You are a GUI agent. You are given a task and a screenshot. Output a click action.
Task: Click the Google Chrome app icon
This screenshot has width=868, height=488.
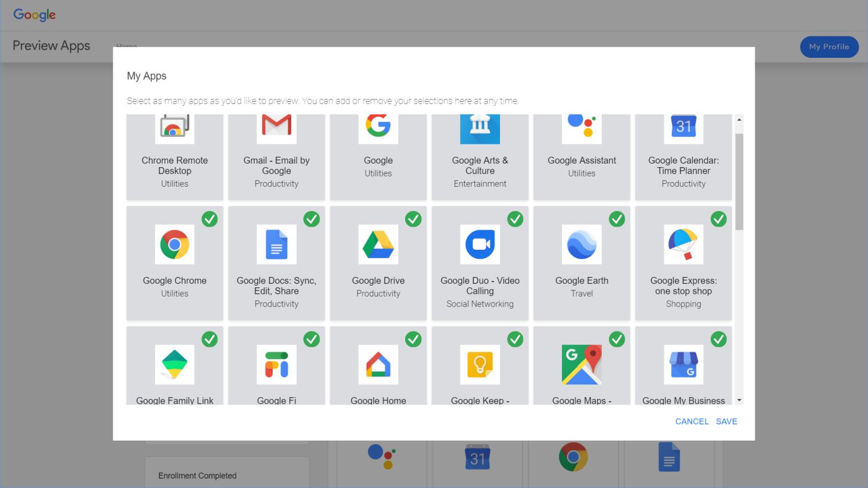point(175,245)
